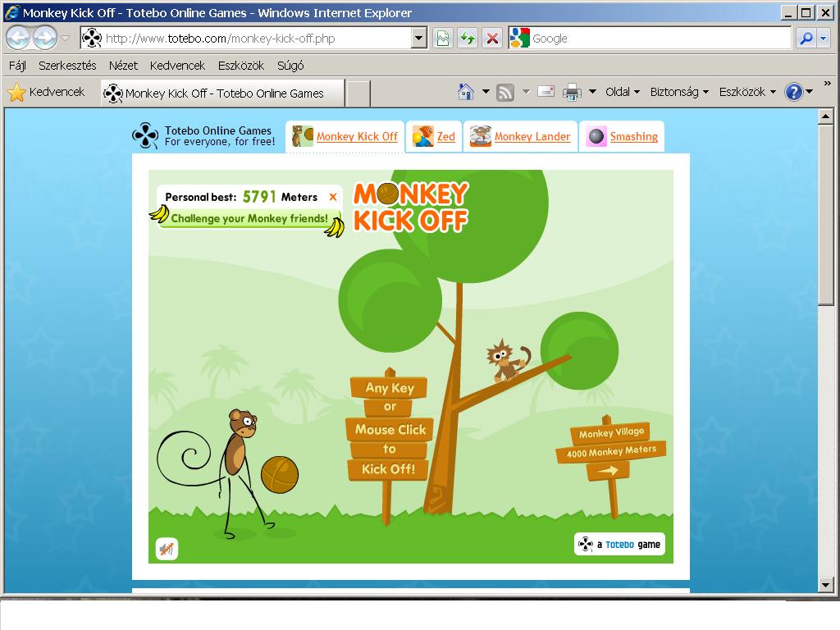The height and width of the screenshot is (630, 840).
Task: Open the Oldal command bar dropdown
Action: coord(623,92)
